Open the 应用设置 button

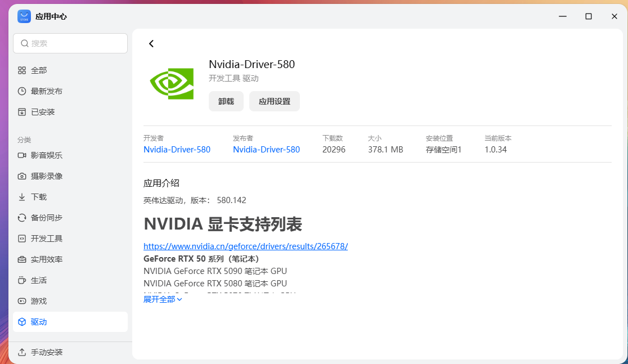click(x=275, y=101)
